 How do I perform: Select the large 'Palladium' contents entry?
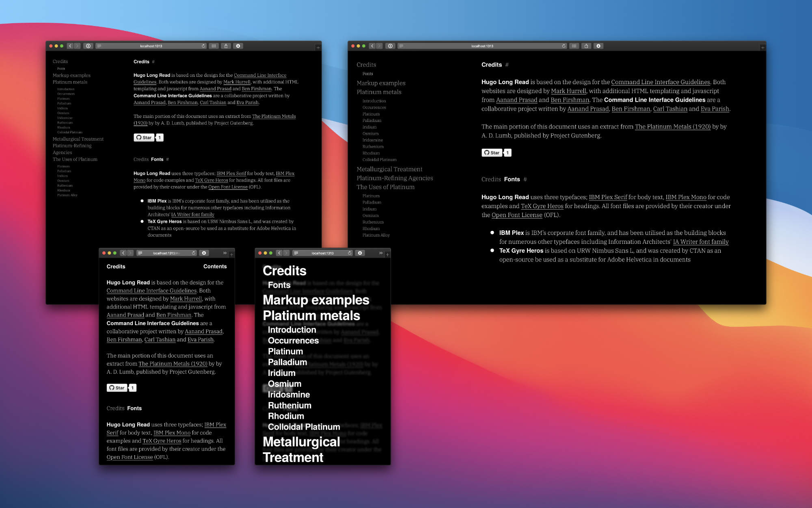pyautogui.click(x=287, y=362)
